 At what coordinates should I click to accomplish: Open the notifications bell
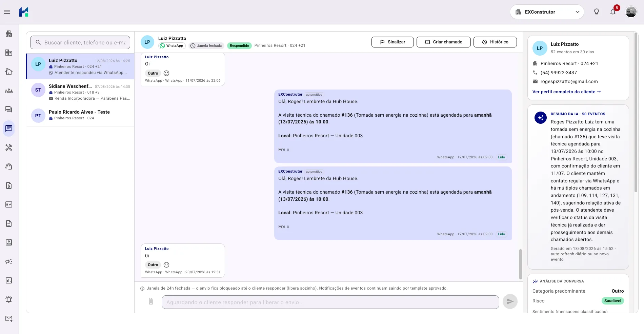(x=613, y=12)
